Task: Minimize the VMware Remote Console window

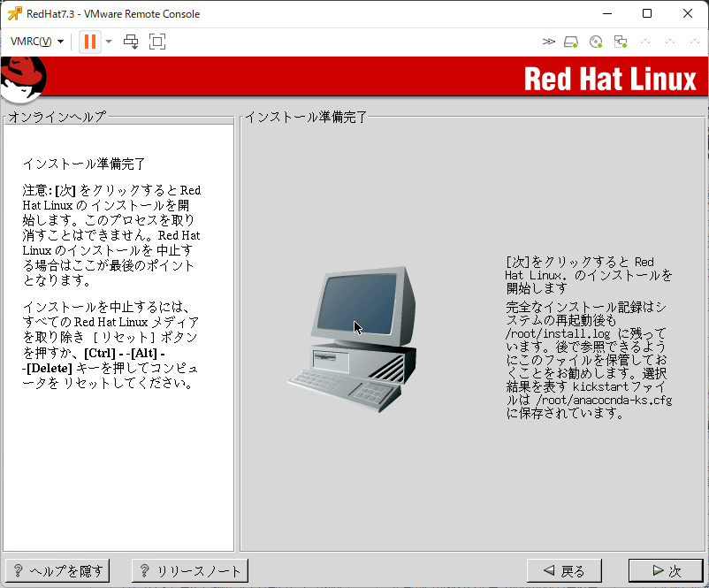Action: click(607, 13)
